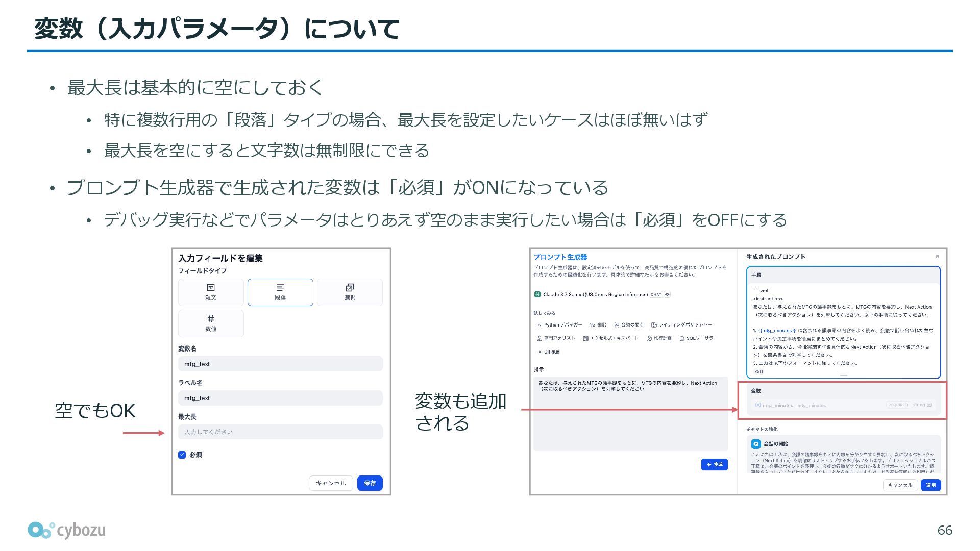The width and height of the screenshot is (980, 551).
Task: Click the 会話の開始 opening message text
Action: click(843, 462)
